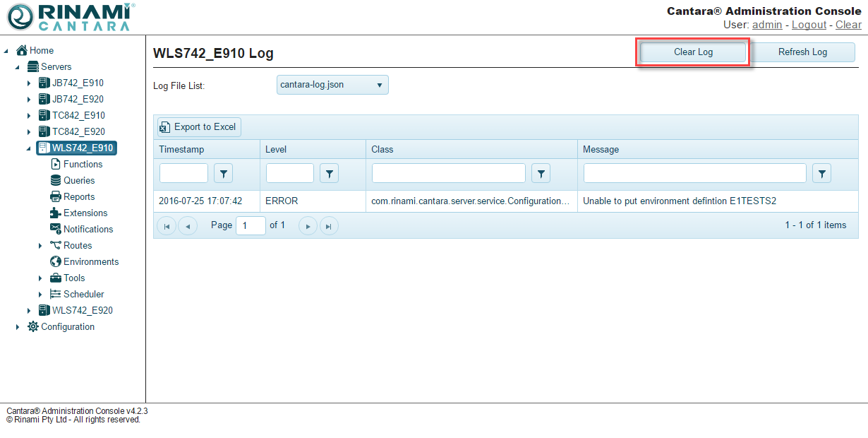Go to the first page of results

[167, 226]
